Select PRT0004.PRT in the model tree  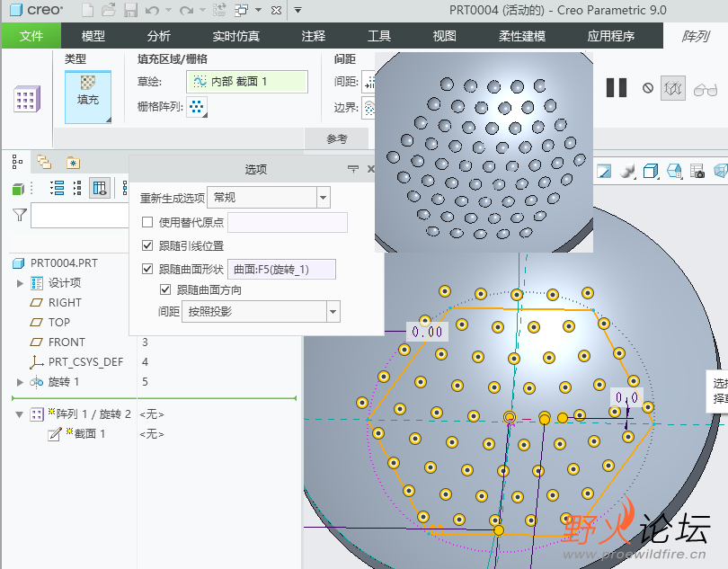pyautogui.click(x=64, y=263)
